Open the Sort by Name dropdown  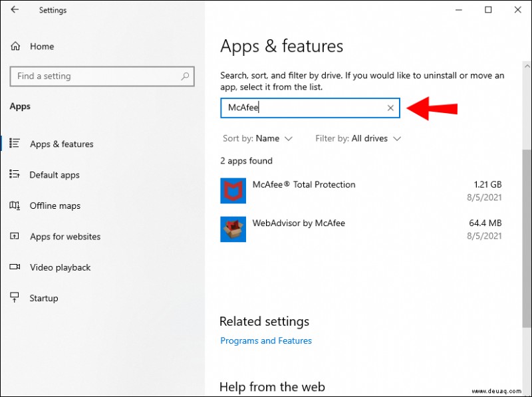[257, 138]
